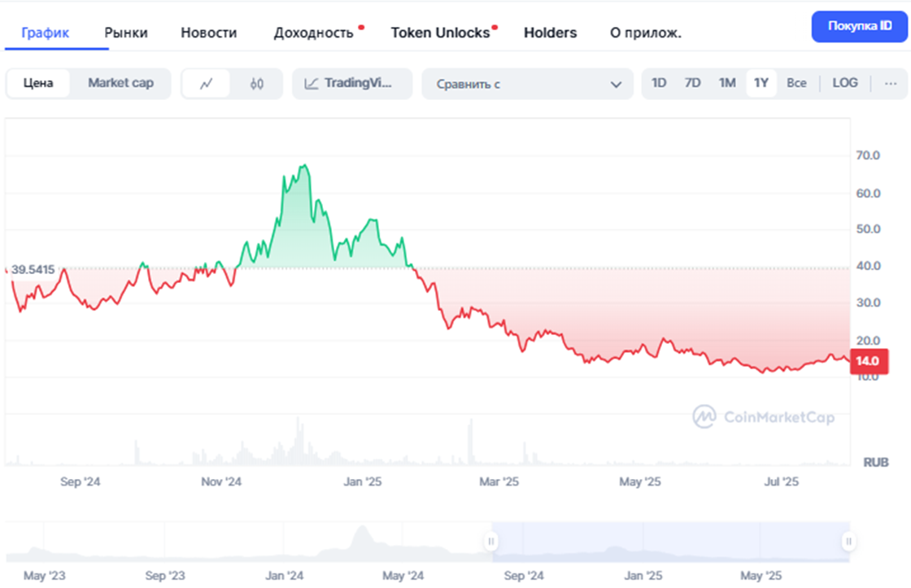Click the 70.0 price axis label

pyautogui.click(x=868, y=155)
